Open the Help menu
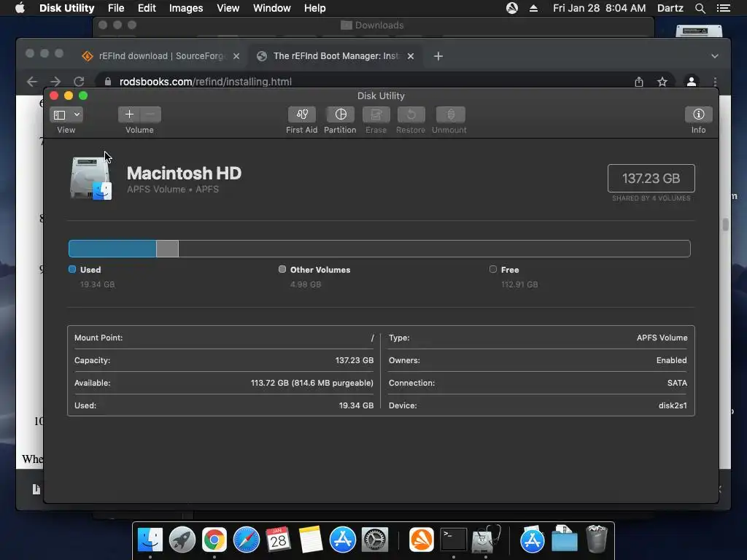The width and height of the screenshot is (747, 560). pyautogui.click(x=314, y=8)
